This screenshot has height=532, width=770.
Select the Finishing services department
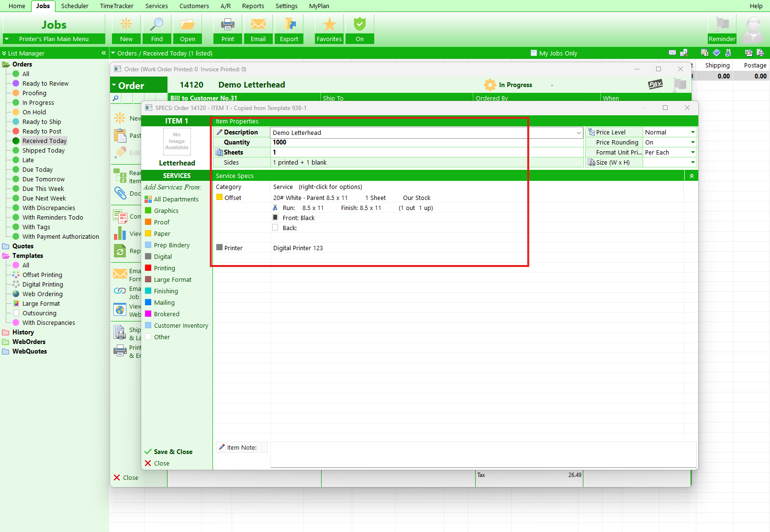pyautogui.click(x=166, y=291)
